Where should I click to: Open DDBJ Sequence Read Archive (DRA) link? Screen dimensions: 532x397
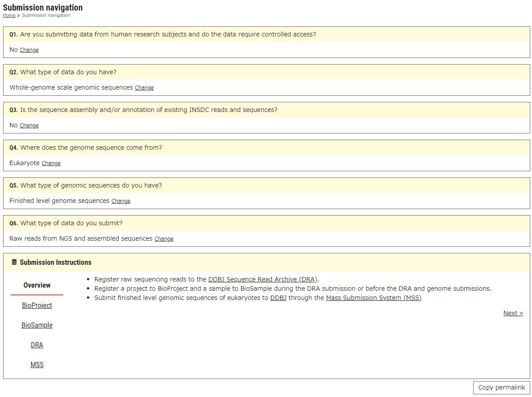[x=262, y=279]
